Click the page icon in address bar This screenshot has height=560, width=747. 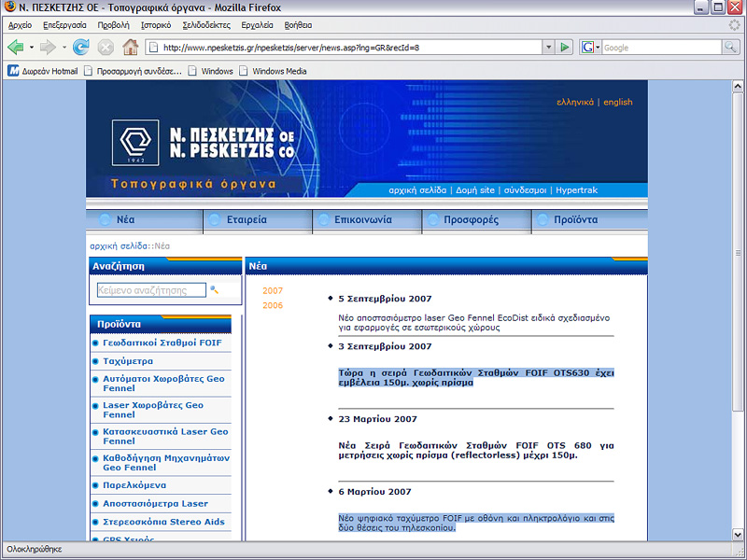153,48
